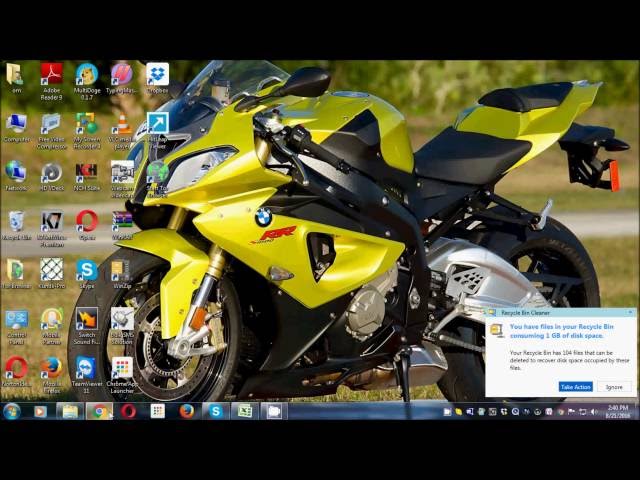Open the MultiDoge 0.1.7 desktop shortcut

pos(87,81)
